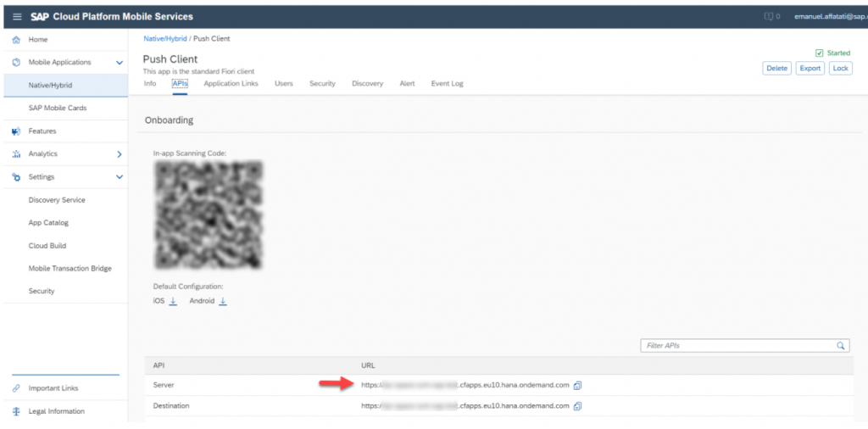Click the search icon in Filter APIs
The width and height of the screenshot is (868, 429).
[x=840, y=345]
